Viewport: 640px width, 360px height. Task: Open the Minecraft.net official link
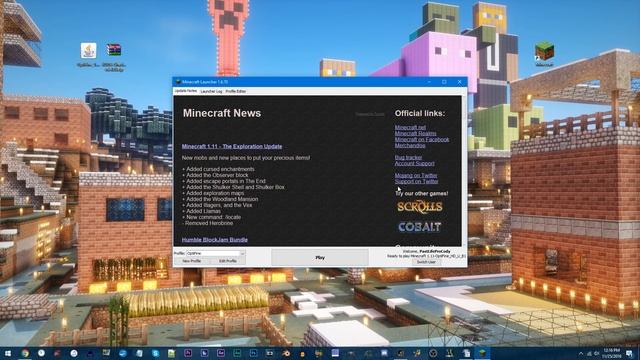click(410, 127)
